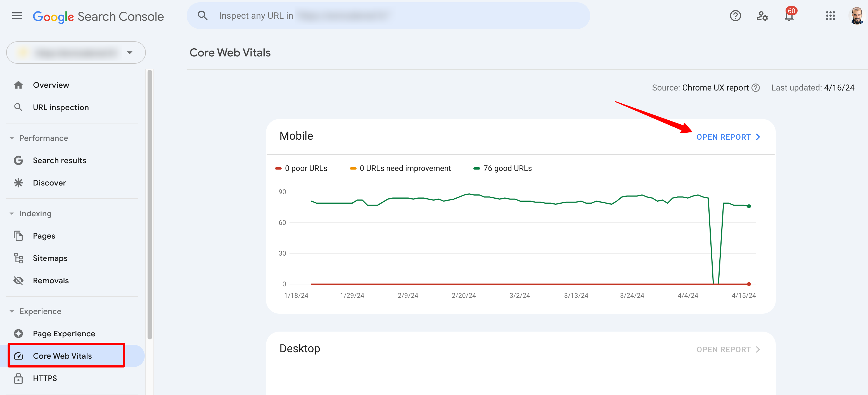The image size is (868, 395).
Task: Open the Help question mark icon
Action: tap(735, 16)
